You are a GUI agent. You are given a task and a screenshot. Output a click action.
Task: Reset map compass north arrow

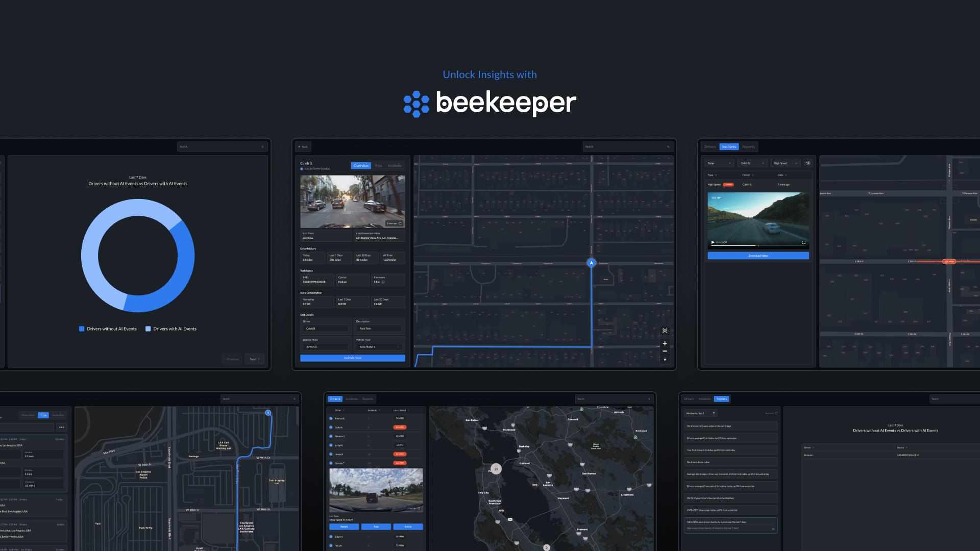[665, 360]
